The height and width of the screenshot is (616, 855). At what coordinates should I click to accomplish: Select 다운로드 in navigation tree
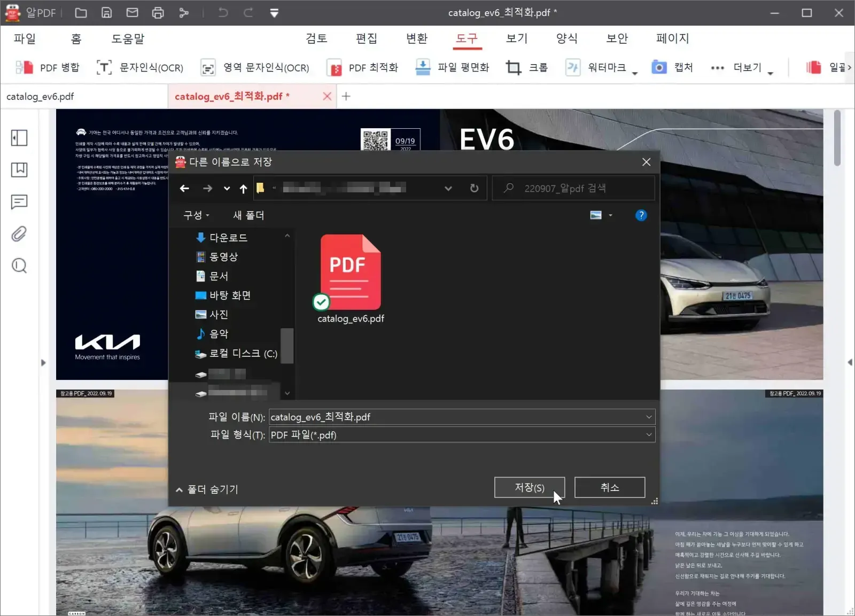(x=222, y=238)
